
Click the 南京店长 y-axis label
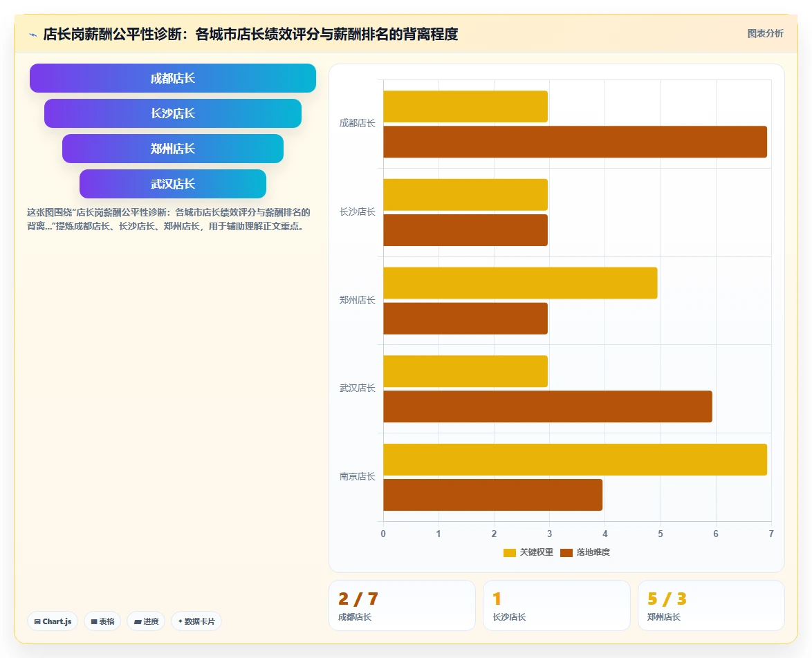coord(357,476)
